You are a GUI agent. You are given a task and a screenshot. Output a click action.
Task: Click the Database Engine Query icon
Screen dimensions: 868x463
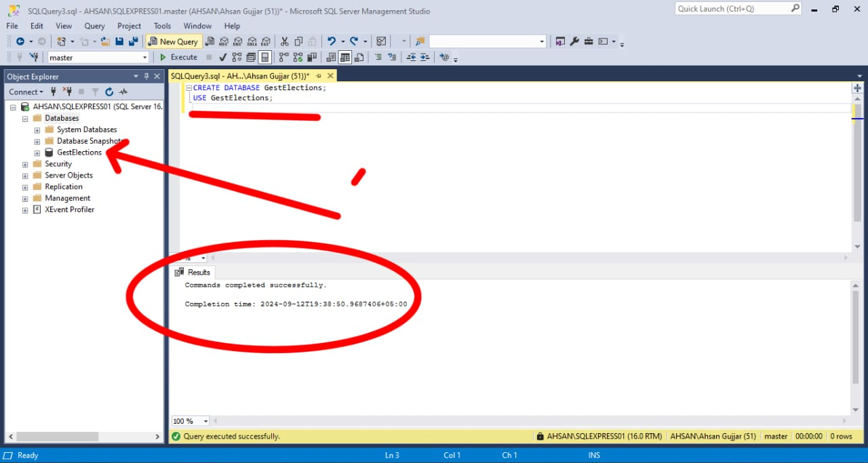210,41
